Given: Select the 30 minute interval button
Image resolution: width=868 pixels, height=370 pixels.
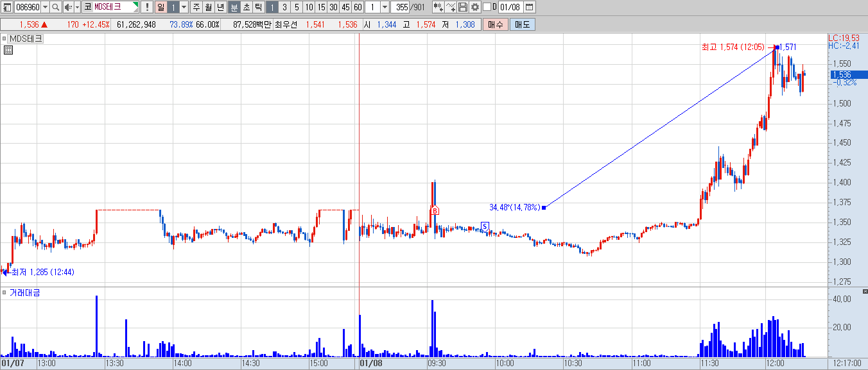Looking at the screenshot, I should point(333,7).
